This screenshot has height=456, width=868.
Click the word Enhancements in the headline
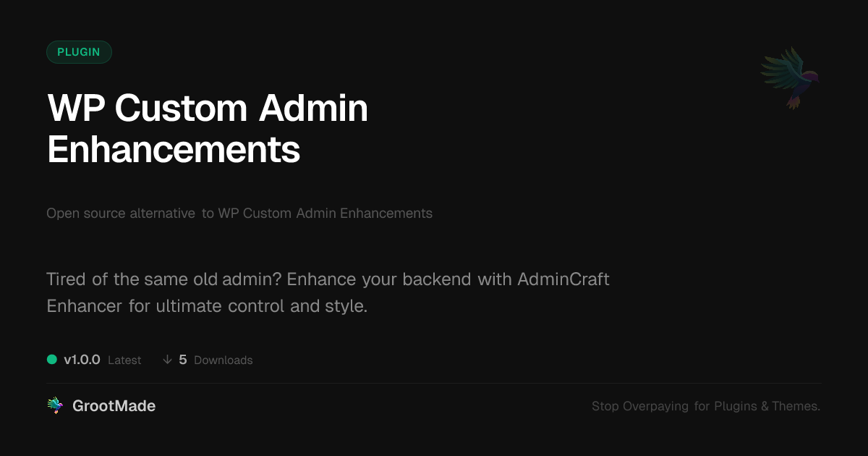[174, 150]
